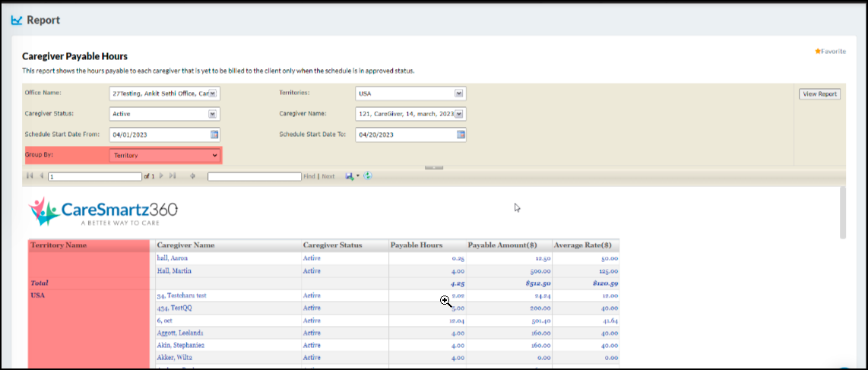Click the View Report button
The image size is (868, 370).
coord(819,94)
